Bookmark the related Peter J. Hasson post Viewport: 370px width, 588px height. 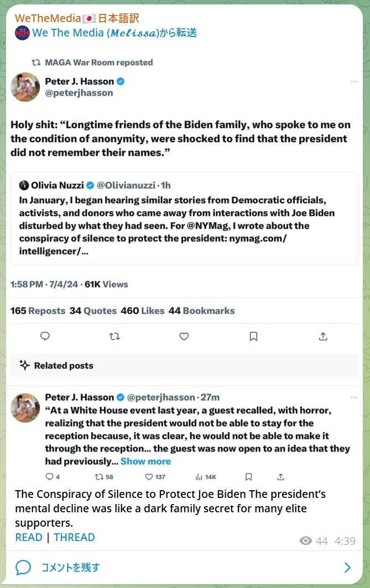(x=248, y=476)
